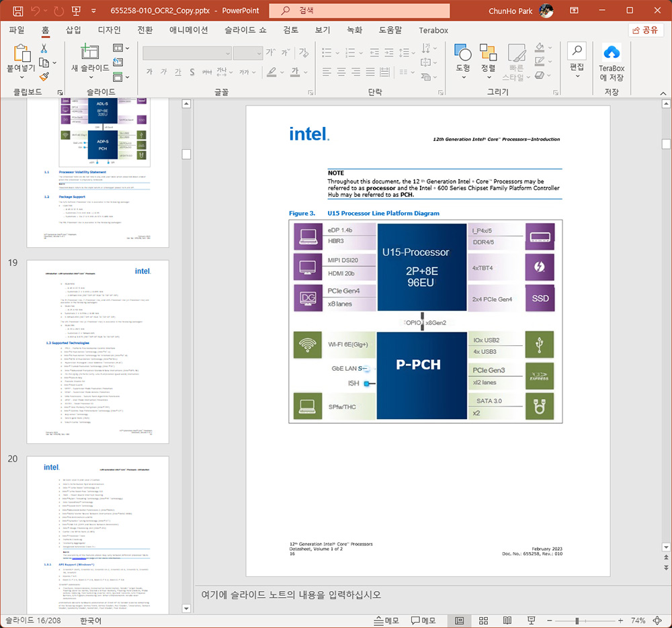Click the text highlight color pen
Image resolution: width=672 pixels, height=628 pixels.
(271, 72)
